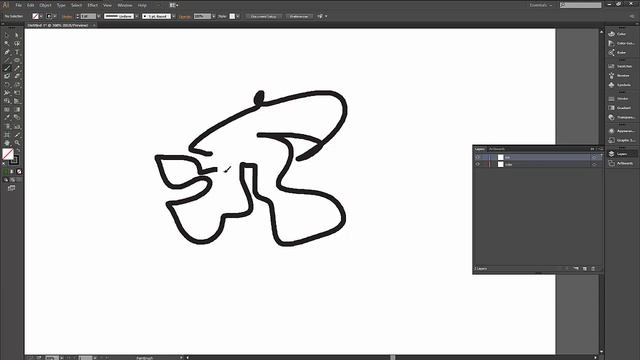Select the Line Segment tool
This screenshot has width=640, height=360.
(7, 60)
